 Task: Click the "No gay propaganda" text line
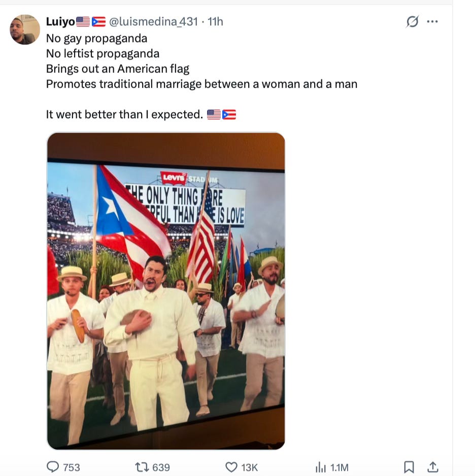pyautogui.click(x=96, y=39)
